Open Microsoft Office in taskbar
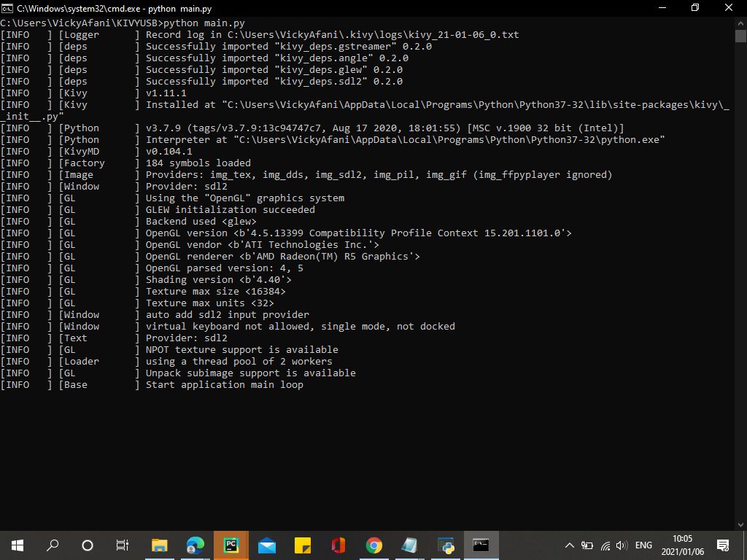The image size is (747, 560). (x=338, y=545)
